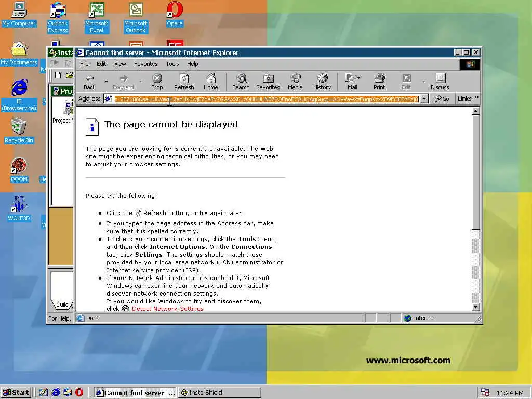Image resolution: width=532 pixels, height=399 pixels.
Task: Open the View menu
Action: point(120,64)
